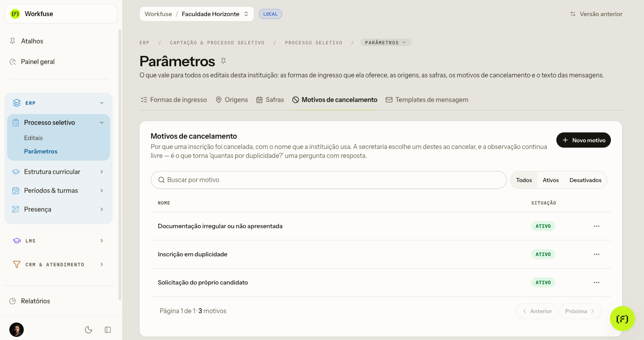The height and width of the screenshot is (340, 644).
Task: Open the floating Workfuse assistant button
Action: pyautogui.click(x=623, y=319)
